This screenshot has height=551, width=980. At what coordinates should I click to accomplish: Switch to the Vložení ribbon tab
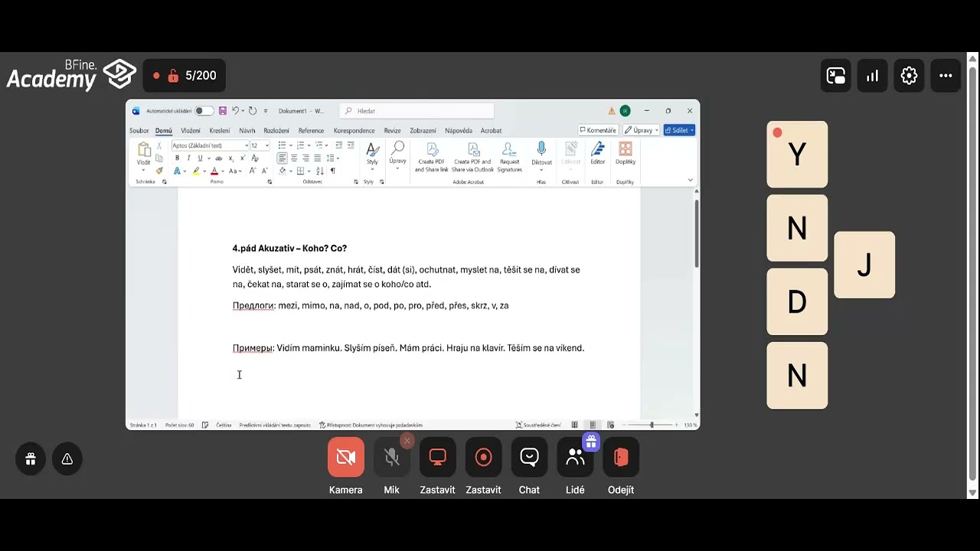[x=191, y=131]
